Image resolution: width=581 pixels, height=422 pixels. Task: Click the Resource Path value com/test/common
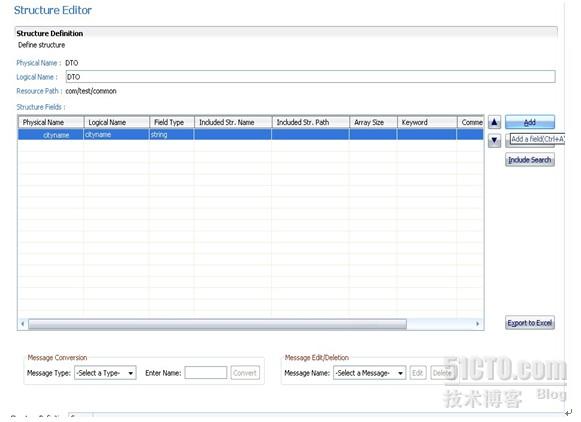click(91, 91)
